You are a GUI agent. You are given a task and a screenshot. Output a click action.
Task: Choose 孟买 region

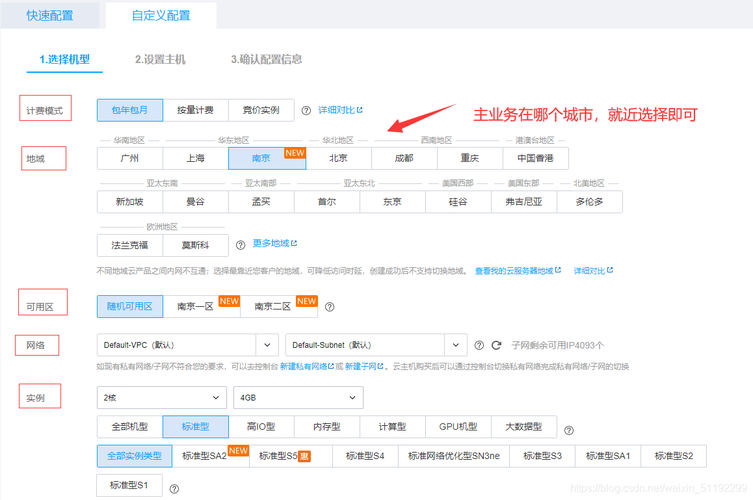coord(261,202)
